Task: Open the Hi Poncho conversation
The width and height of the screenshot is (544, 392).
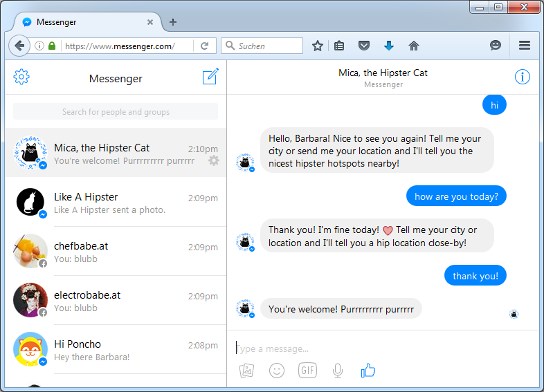Action: click(x=116, y=350)
